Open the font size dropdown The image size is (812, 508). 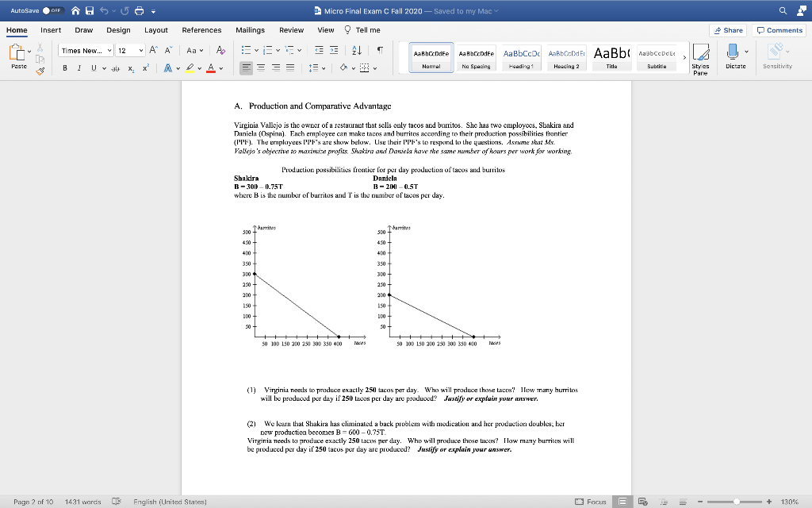pyautogui.click(x=141, y=50)
